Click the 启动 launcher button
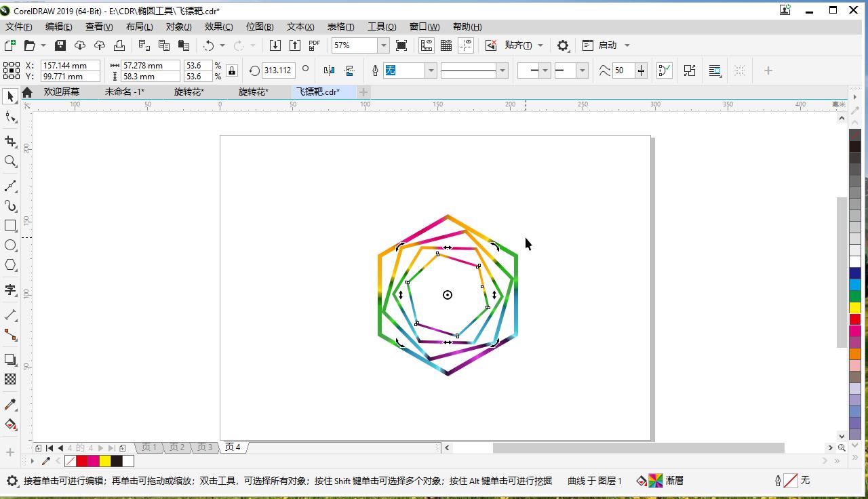Image resolution: width=868 pixels, height=499 pixels. point(607,45)
